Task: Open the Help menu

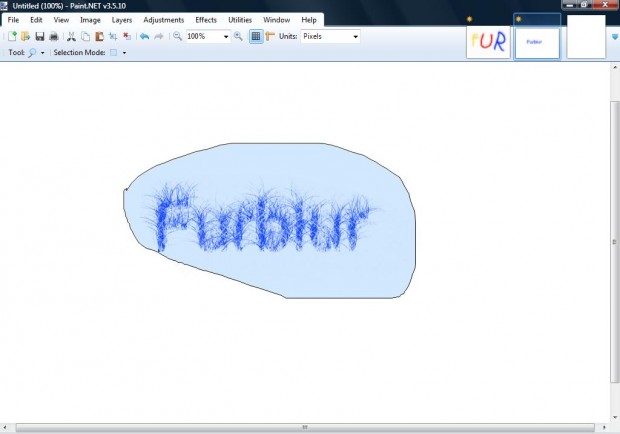Action: [x=309, y=20]
